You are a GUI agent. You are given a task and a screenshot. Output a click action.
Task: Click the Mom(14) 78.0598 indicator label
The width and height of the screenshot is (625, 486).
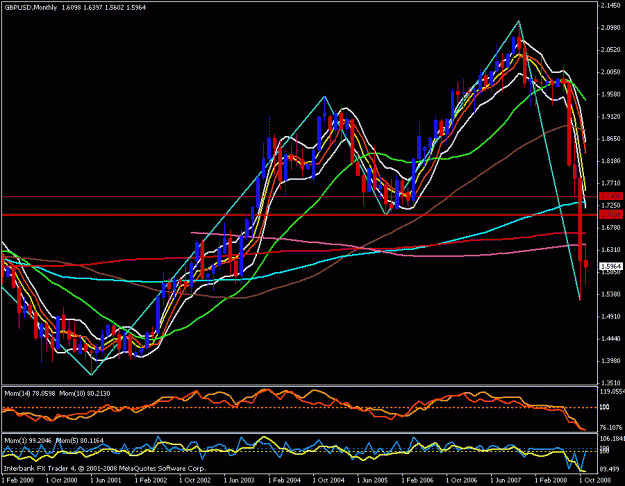[x=29, y=394]
